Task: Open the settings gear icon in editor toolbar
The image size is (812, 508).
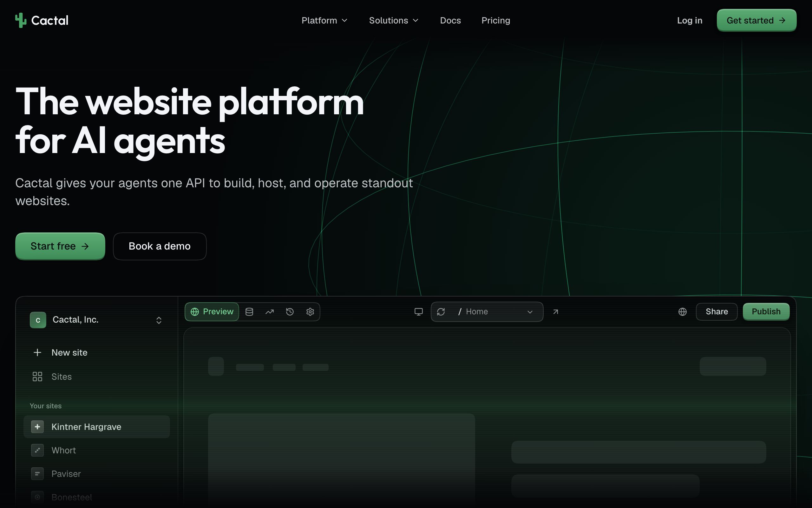Action: point(310,312)
